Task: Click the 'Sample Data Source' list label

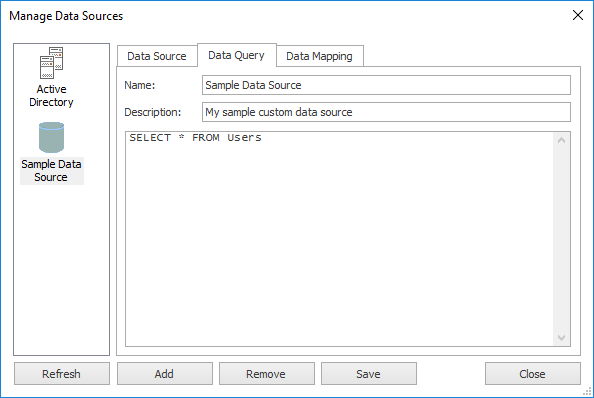Action: 52,171
